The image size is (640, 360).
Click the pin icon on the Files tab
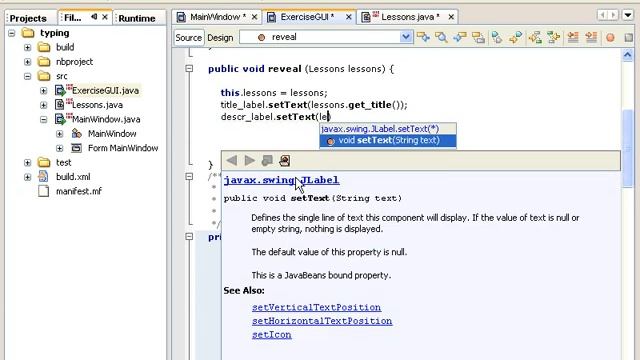[94, 17]
